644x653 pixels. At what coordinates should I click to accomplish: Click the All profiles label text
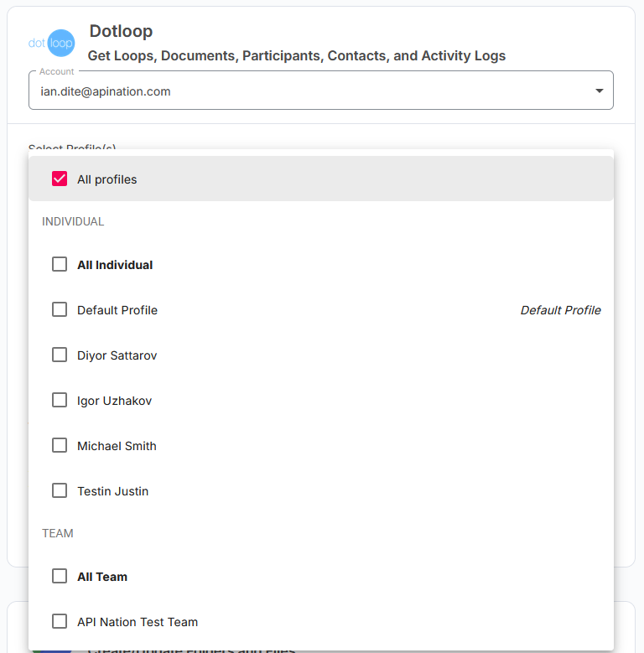(107, 179)
